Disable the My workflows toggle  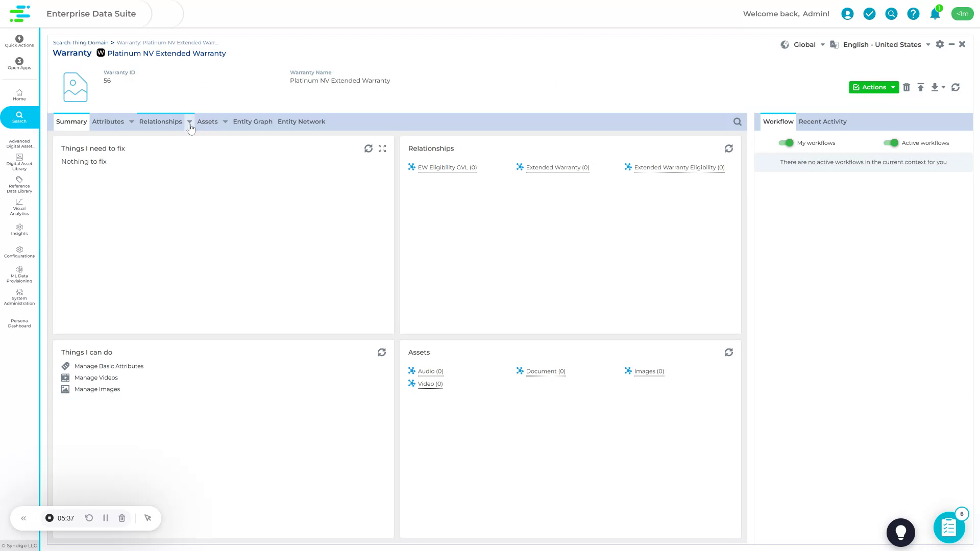pos(786,143)
